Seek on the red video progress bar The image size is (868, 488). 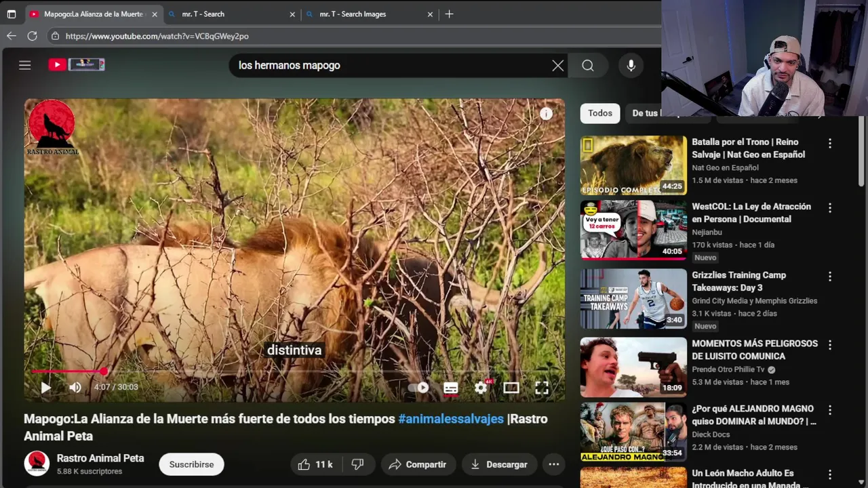pyautogui.click(x=294, y=371)
